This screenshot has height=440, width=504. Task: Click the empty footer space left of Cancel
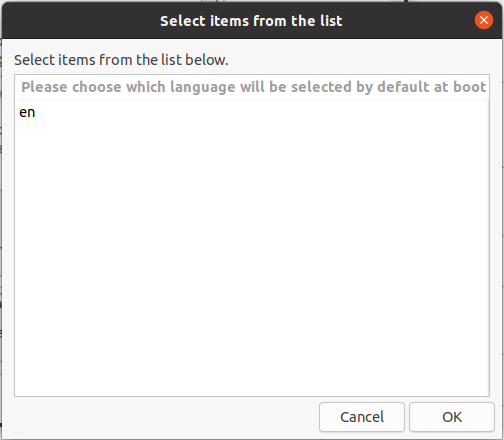[x=163, y=417]
